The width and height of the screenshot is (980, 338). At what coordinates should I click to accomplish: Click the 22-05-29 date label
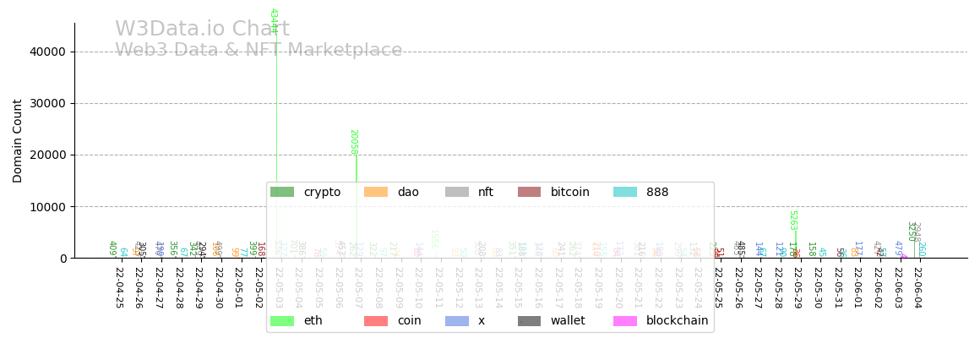click(798, 288)
